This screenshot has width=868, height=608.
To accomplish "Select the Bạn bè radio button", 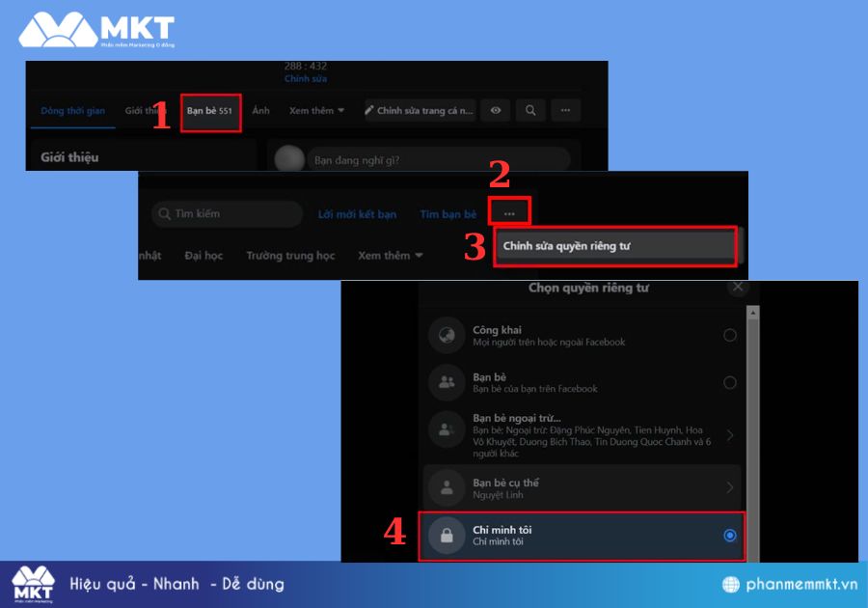I will 730,382.
